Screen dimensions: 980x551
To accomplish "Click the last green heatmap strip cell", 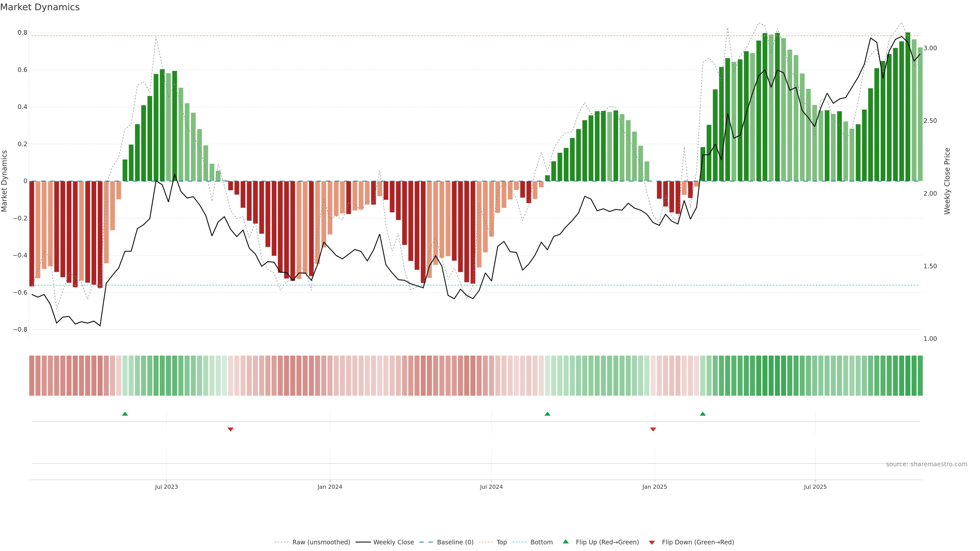I will (x=920, y=375).
